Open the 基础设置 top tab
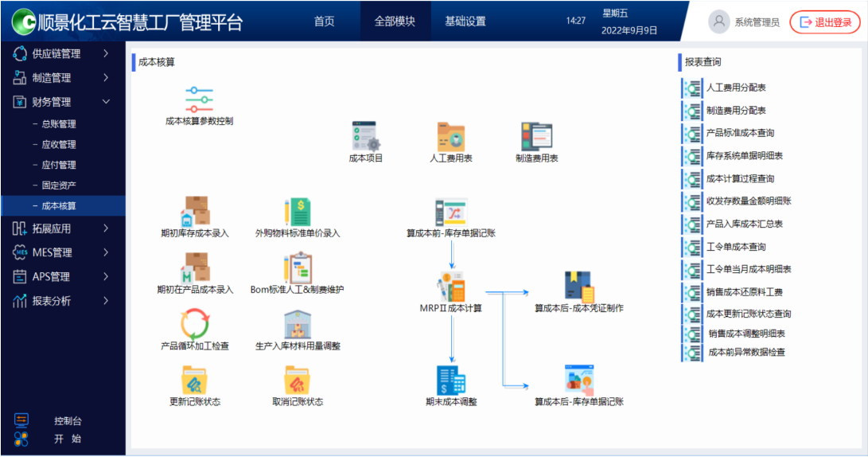The height and width of the screenshot is (457, 868). pyautogui.click(x=465, y=21)
